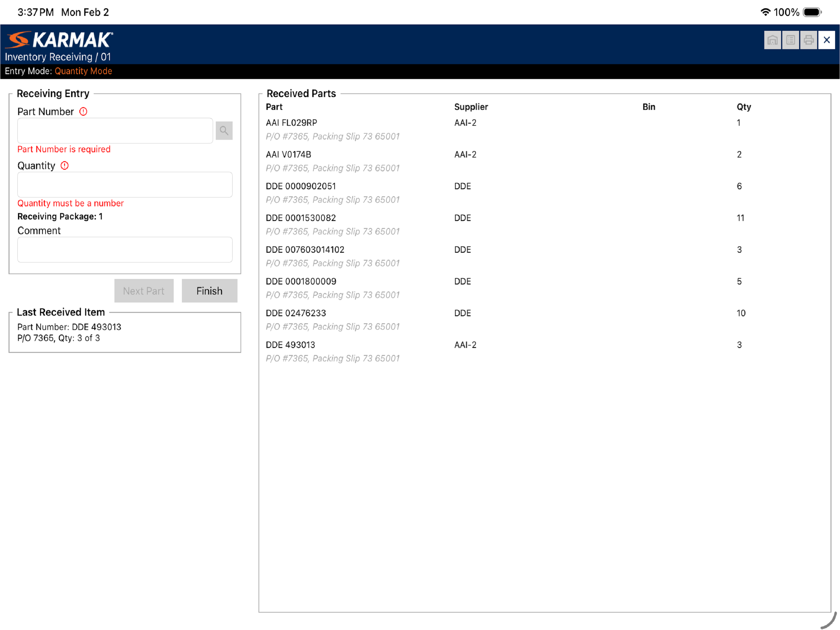
Task: Click packing slip line under DDE 0000902051
Action: (x=333, y=200)
